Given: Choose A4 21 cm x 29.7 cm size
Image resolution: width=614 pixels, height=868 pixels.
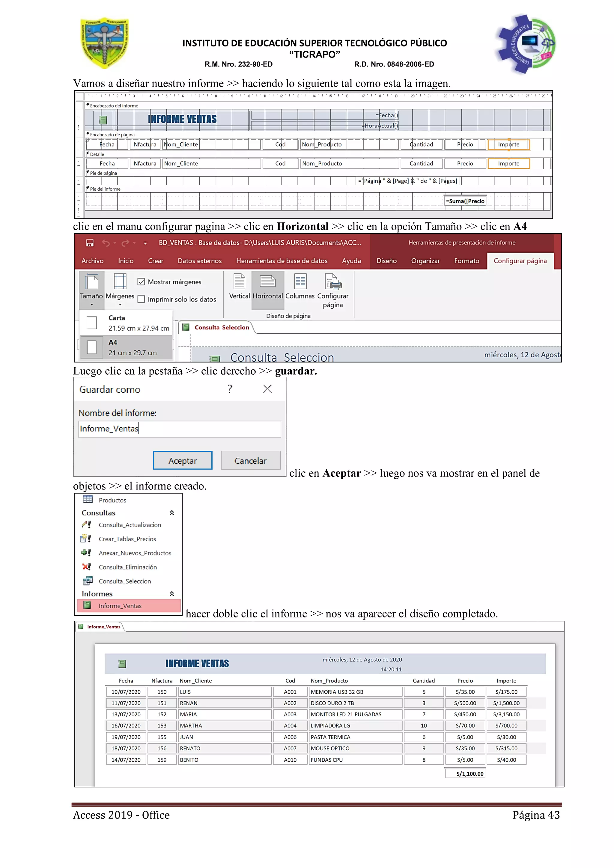Looking at the screenshot, I should coord(126,347).
